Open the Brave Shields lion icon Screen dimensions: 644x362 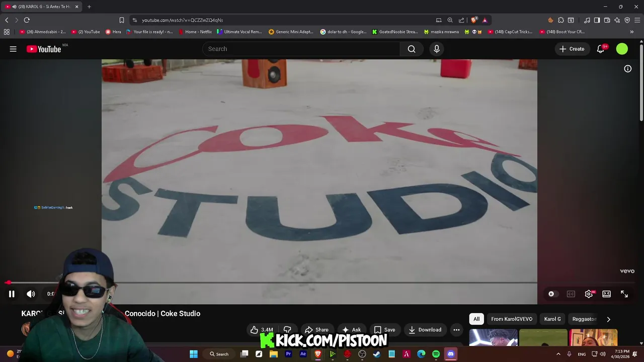tap(474, 20)
